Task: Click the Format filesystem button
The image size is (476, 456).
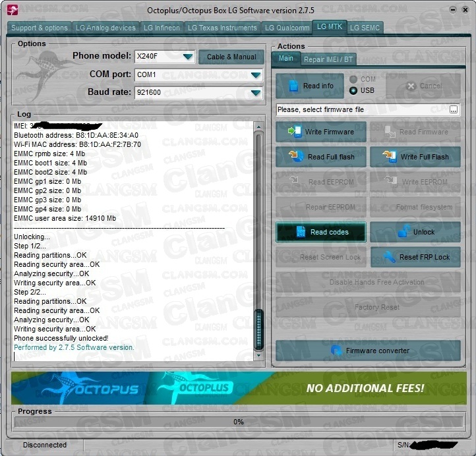Action: [x=415, y=207]
